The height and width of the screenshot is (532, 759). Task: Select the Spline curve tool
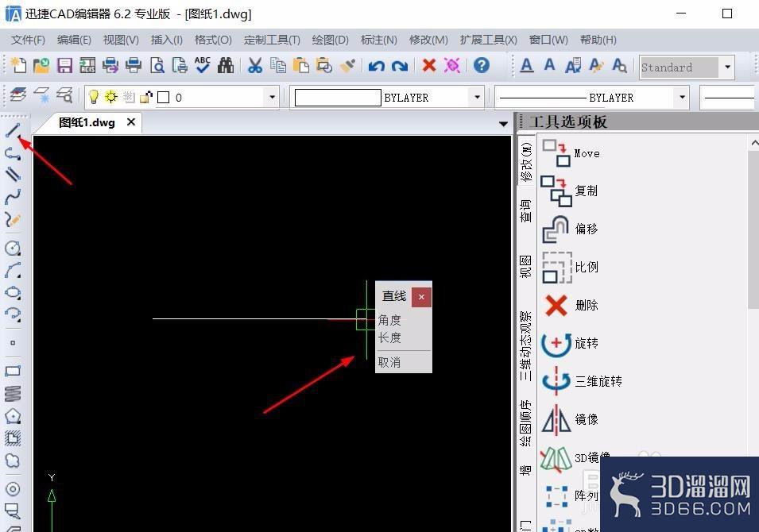pos(13,197)
